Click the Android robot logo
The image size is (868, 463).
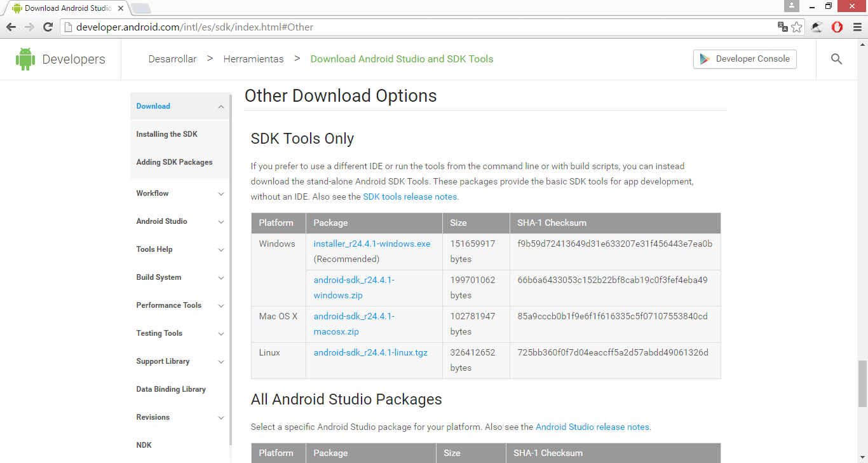coord(25,59)
